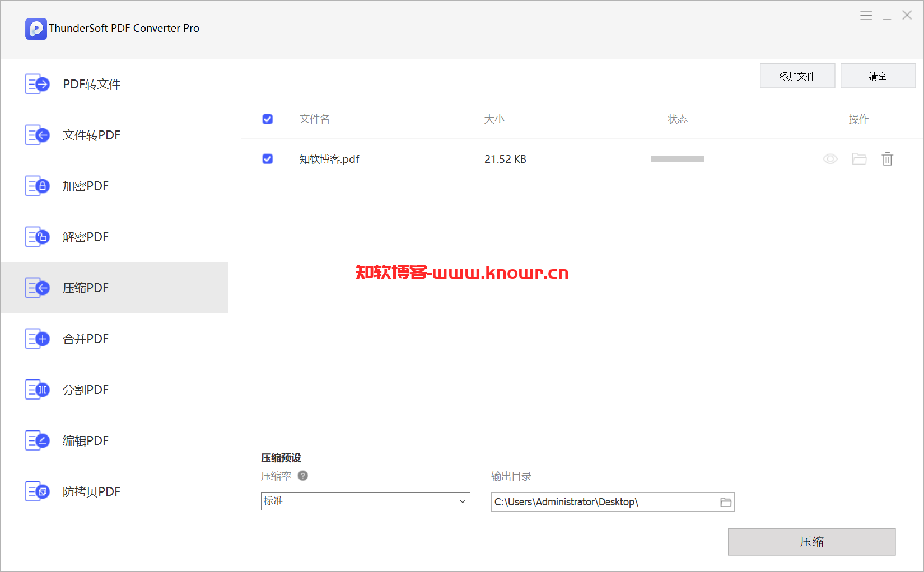Click the ThunderSoft PDF Converter logo icon
The image size is (924, 572).
pyautogui.click(x=36, y=29)
